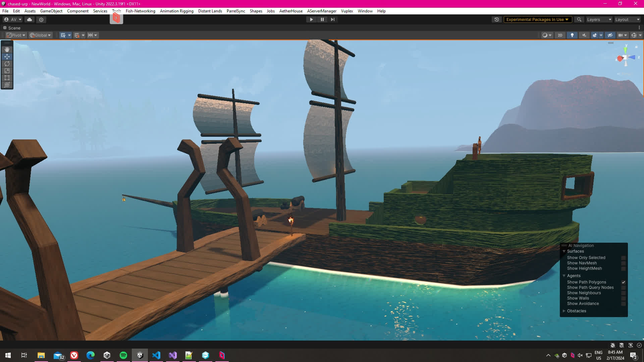Click Experimental Packages In Use button
This screenshot has width=644, height=362.
(x=537, y=19)
